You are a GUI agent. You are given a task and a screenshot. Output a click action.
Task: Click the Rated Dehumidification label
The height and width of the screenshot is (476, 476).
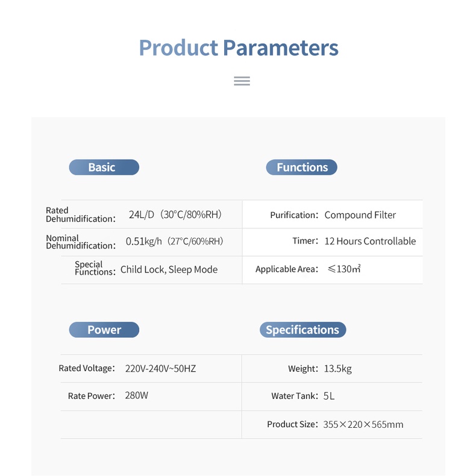(81, 215)
